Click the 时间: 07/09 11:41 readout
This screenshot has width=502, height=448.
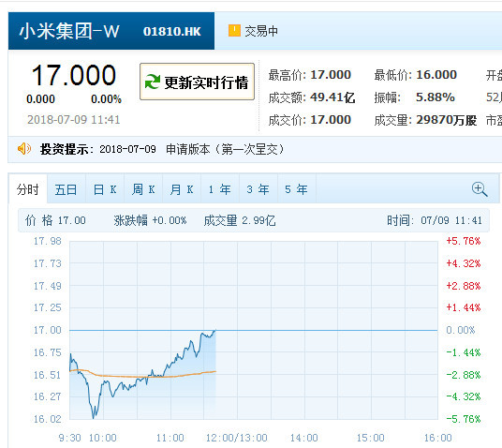point(435,220)
